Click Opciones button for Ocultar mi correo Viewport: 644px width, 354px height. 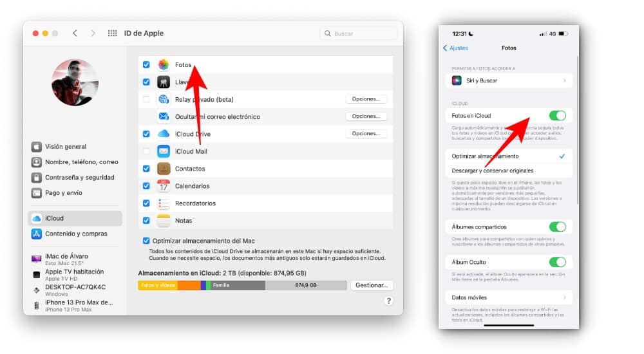pyautogui.click(x=366, y=116)
